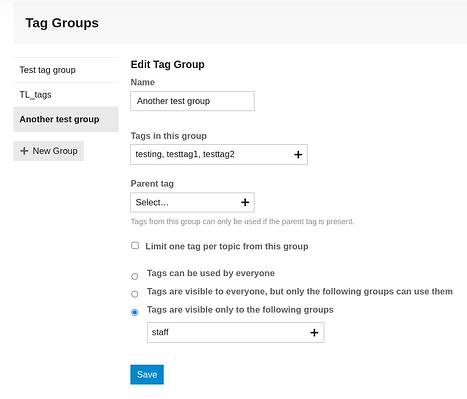Click the plus icon in the staff groups field

(314, 332)
